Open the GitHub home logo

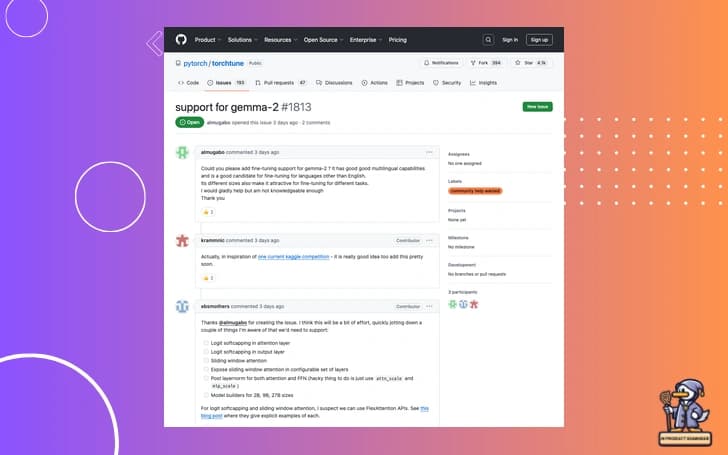pyautogui.click(x=181, y=39)
